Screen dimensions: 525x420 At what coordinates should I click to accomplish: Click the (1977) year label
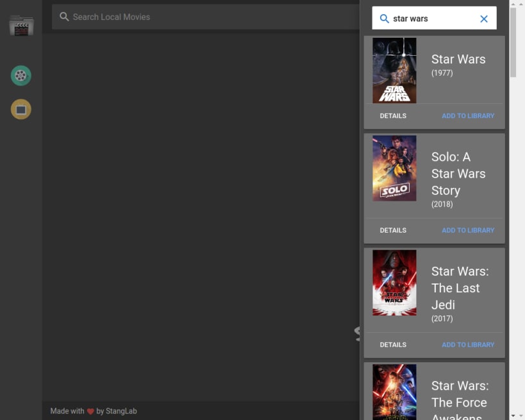[x=442, y=73]
